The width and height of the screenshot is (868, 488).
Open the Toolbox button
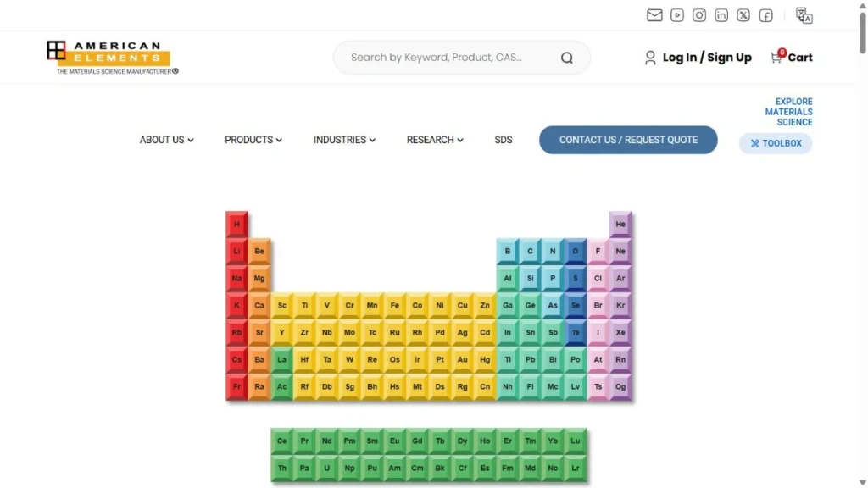click(776, 143)
